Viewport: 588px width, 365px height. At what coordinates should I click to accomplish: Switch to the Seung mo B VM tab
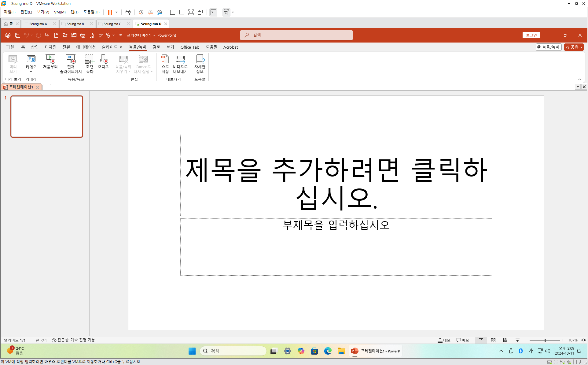pyautogui.click(x=75, y=24)
